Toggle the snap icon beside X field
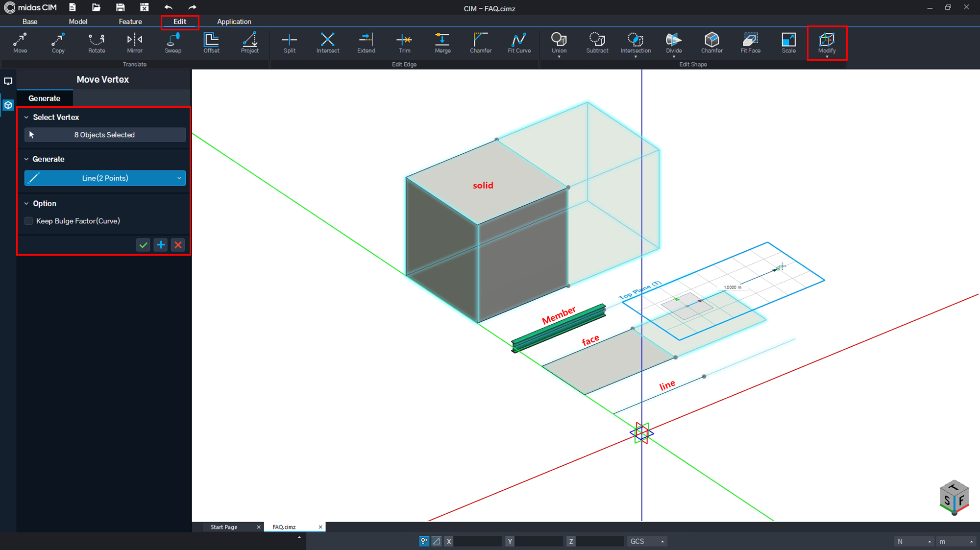 click(424, 541)
